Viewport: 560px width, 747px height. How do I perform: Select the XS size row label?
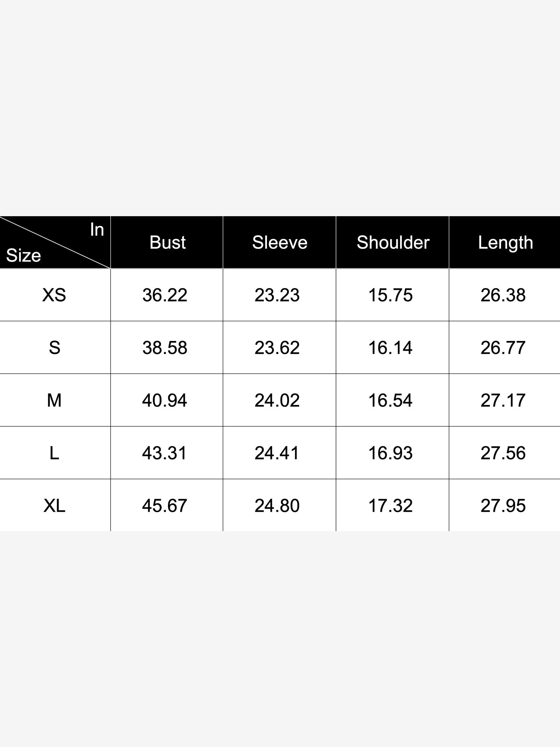pos(54,295)
